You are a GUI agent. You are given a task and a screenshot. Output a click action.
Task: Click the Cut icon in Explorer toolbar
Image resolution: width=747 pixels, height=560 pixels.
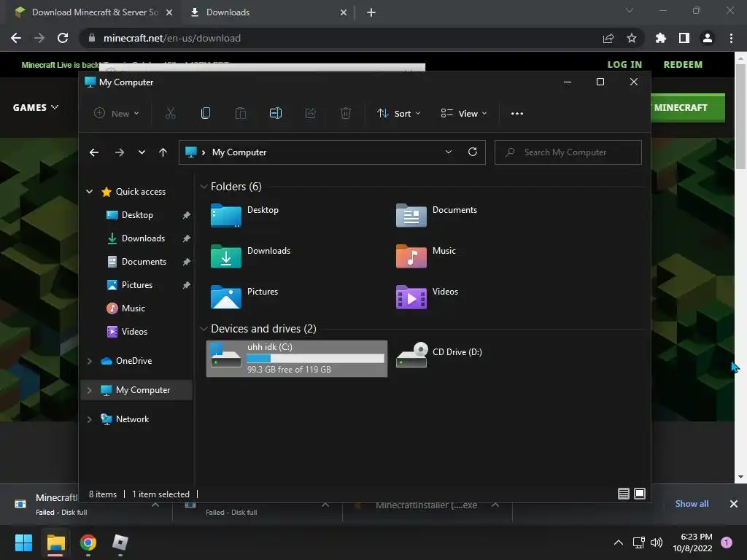pyautogui.click(x=170, y=113)
